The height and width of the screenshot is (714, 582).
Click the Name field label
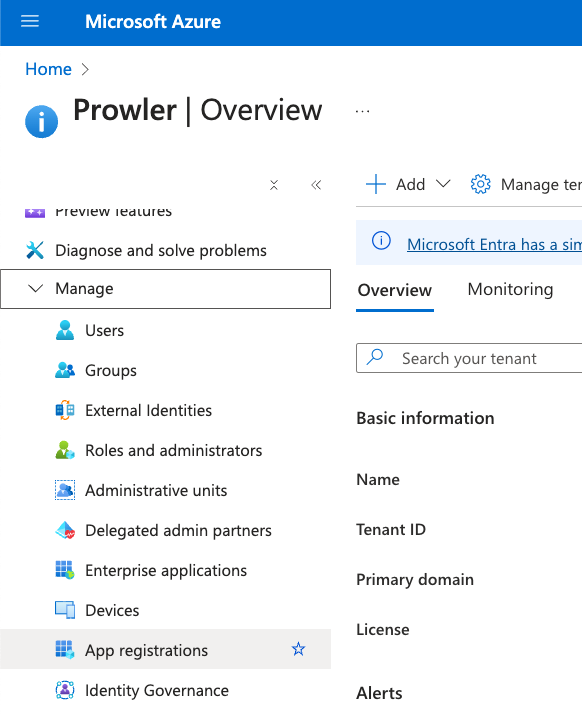pyautogui.click(x=378, y=479)
